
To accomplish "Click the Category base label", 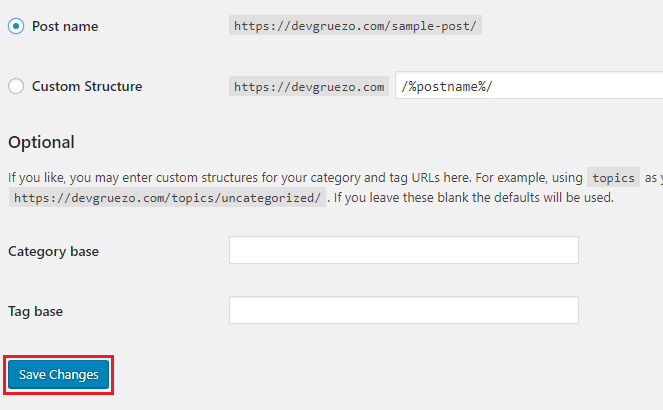I will tap(53, 251).
